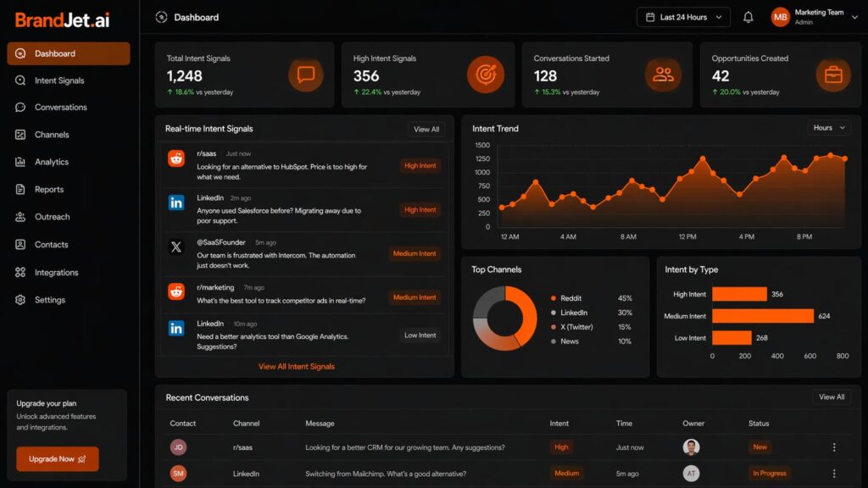Click the High intent tag in r/saas row
This screenshot has width=868, height=488.
(561, 447)
